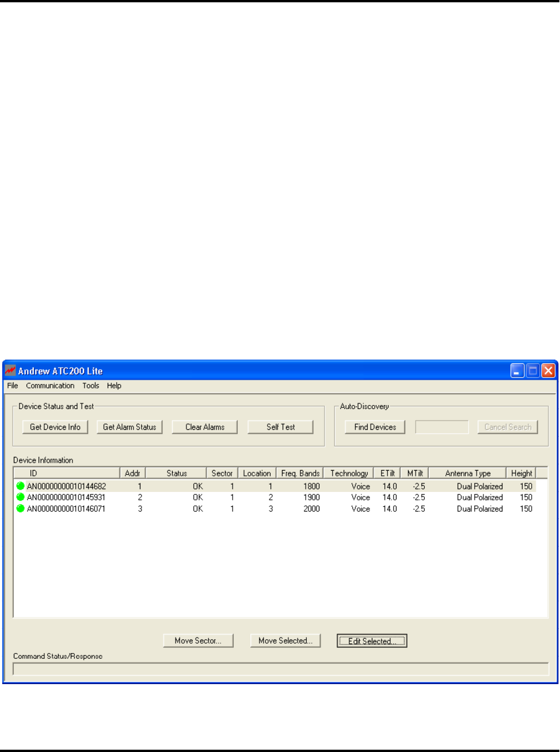
Task: Sort by MTilt column header
Action: pyautogui.click(x=415, y=473)
